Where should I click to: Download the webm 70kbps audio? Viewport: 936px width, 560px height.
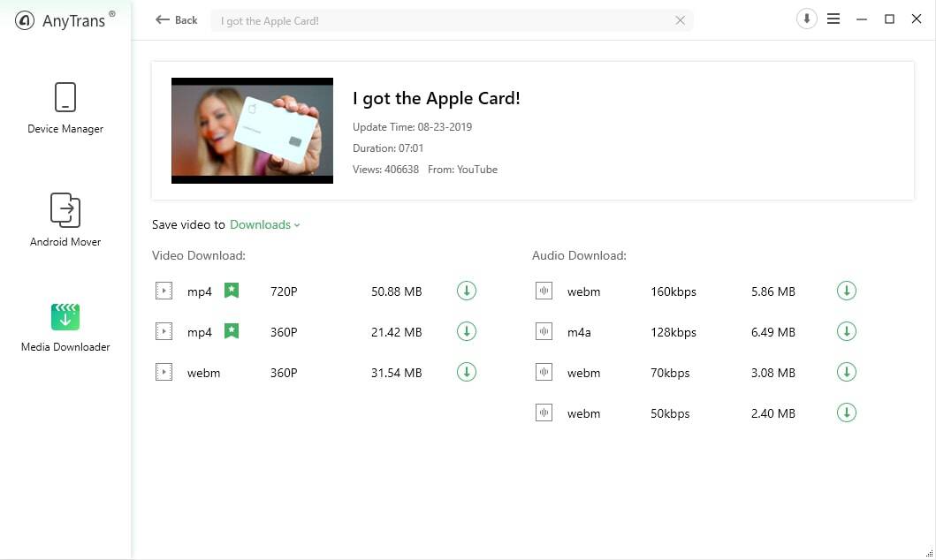(x=847, y=372)
